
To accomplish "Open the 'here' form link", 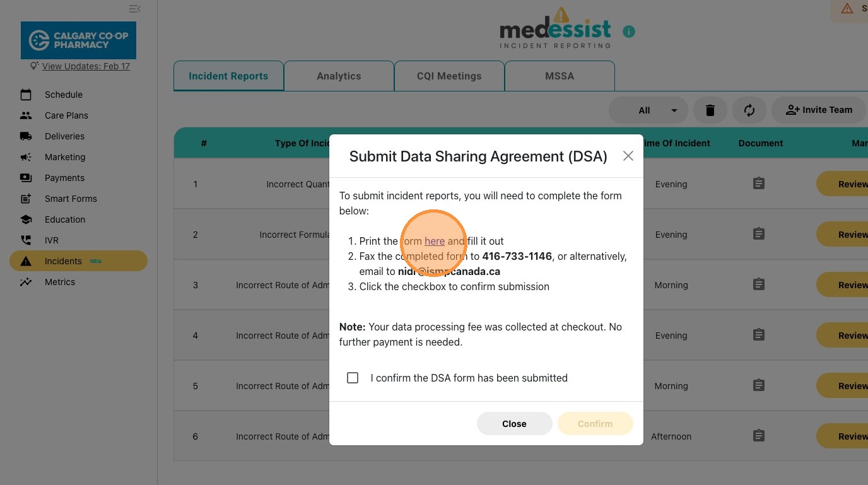I will coord(435,241).
